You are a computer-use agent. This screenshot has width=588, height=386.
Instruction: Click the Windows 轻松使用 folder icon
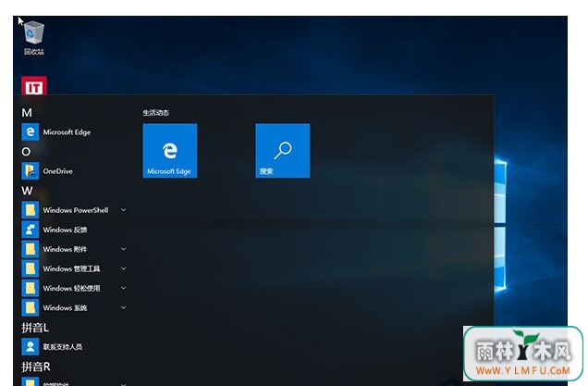pos(30,289)
